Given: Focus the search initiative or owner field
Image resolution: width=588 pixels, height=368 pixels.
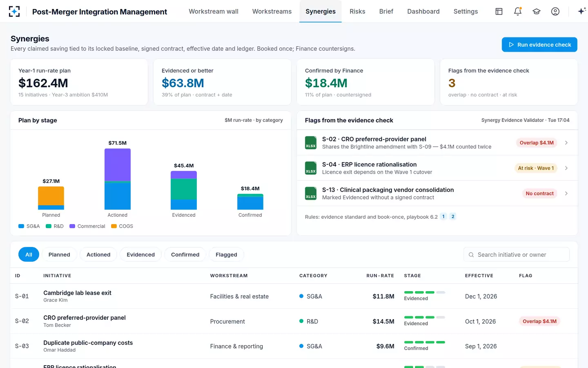Looking at the screenshot, I should click(x=517, y=255).
